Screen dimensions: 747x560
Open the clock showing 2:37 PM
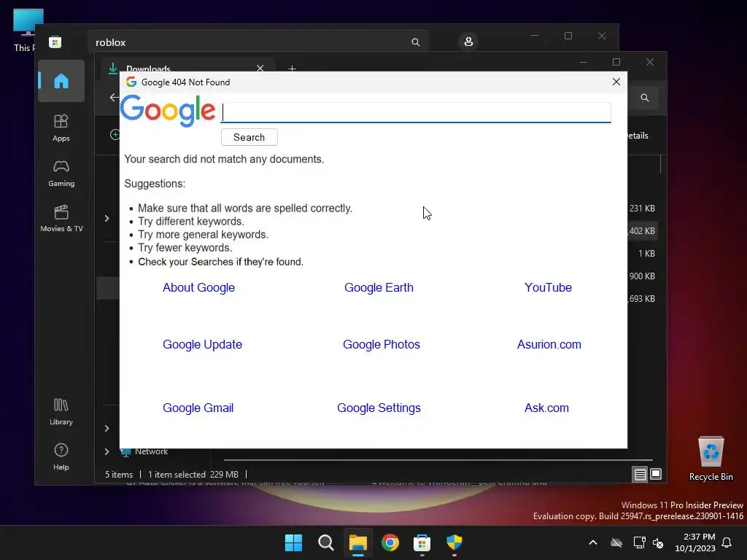[695, 542]
